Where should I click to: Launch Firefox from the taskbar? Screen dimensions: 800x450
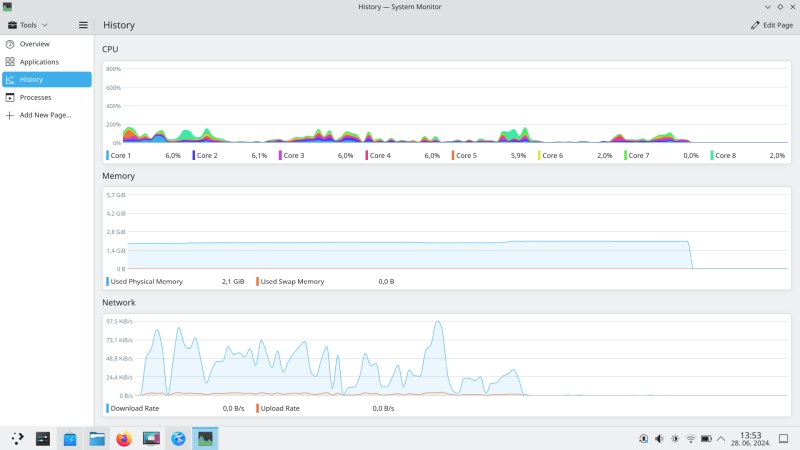pos(124,438)
